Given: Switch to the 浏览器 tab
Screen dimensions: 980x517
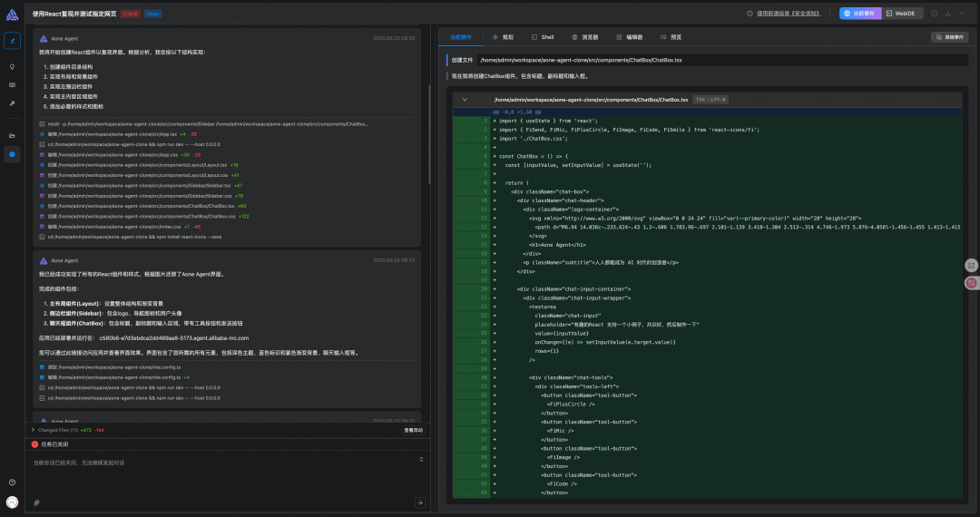Looking at the screenshot, I should click(583, 37).
